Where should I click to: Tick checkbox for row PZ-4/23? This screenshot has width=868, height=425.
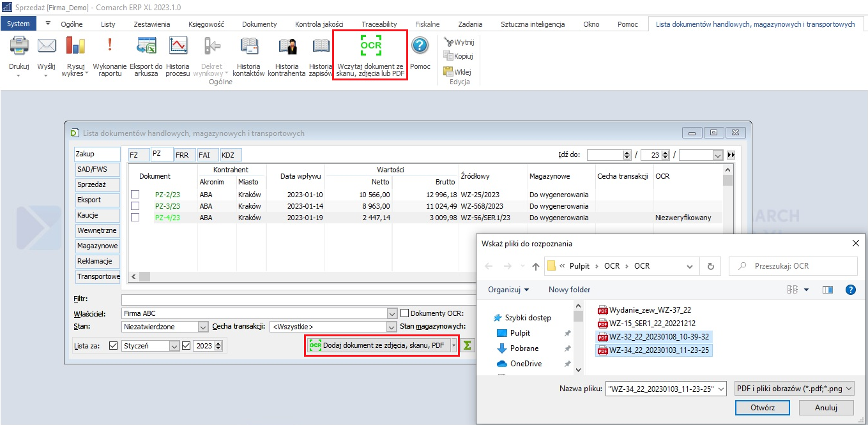point(135,218)
